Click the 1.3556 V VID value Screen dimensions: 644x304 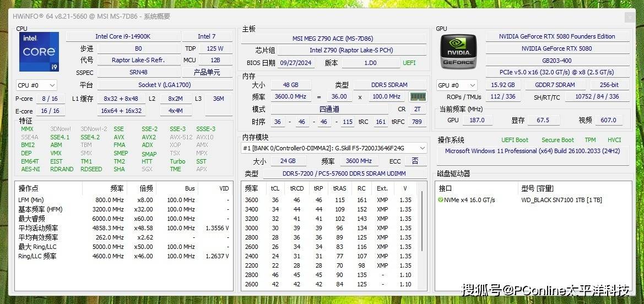pyautogui.click(x=217, y=228)
